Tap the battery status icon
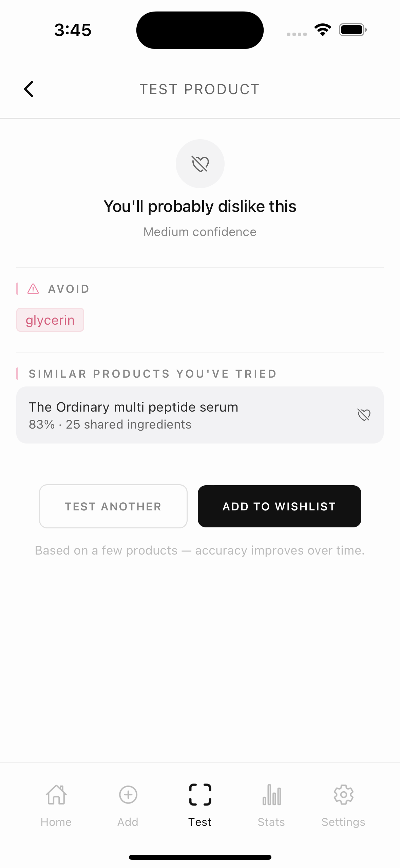Image resolution: width=400 pixels, height=868 pixels. pyautogui.click(x=353, y=30)
